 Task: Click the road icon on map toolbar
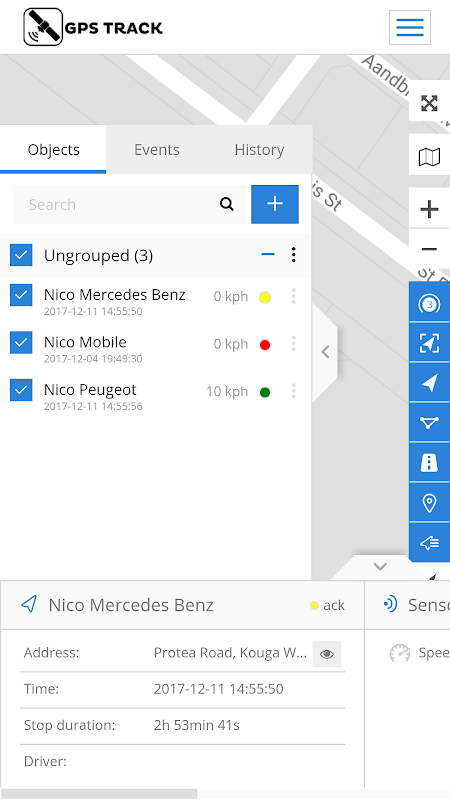(x=429, y=462)
